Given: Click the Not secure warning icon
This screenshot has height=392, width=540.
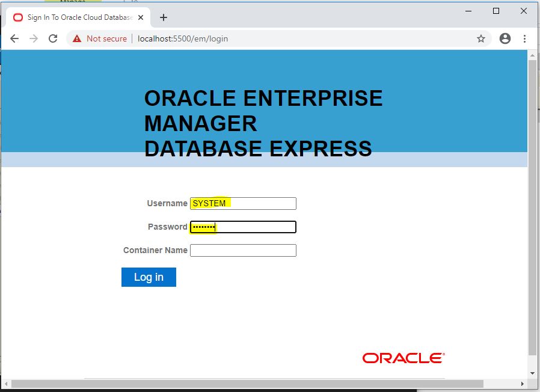Looking at the screenshot, I should point(76,38).
